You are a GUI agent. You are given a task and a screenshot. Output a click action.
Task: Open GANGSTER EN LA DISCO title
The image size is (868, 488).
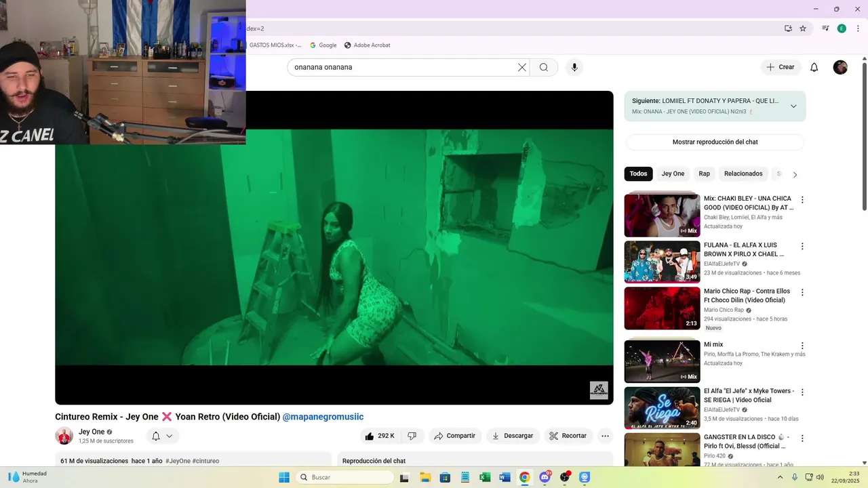click(x=746, y=441)
